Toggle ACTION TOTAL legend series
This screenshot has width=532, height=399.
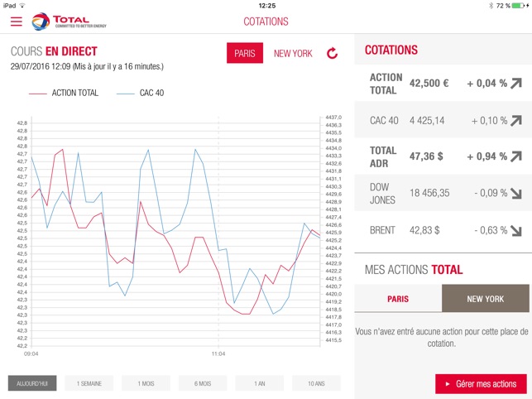click(x=64, y=93)
